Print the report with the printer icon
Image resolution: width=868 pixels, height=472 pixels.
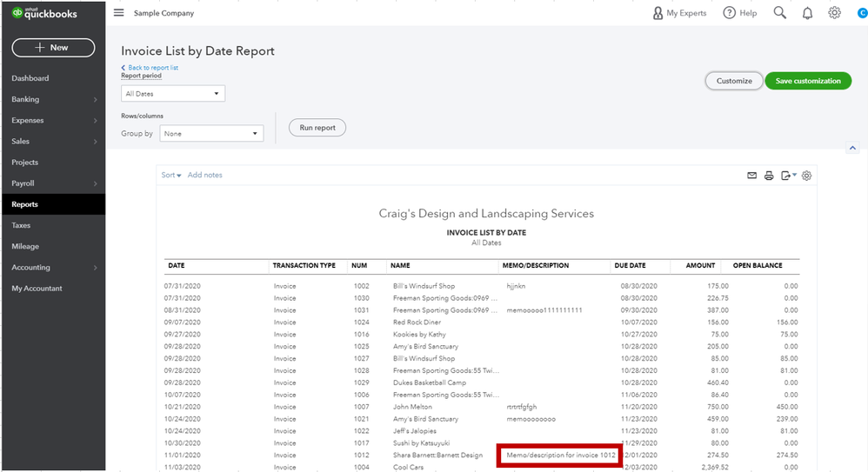[769, 176]
